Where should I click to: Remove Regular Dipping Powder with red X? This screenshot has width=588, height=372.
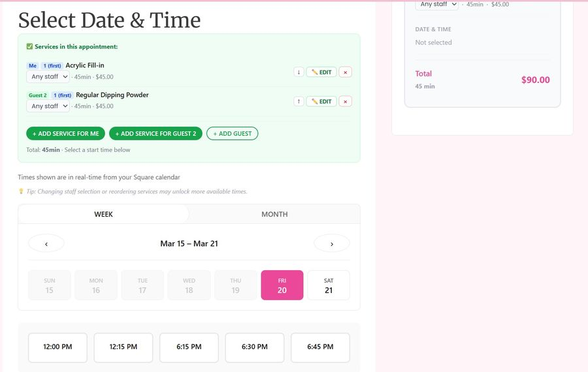(346, 101)
